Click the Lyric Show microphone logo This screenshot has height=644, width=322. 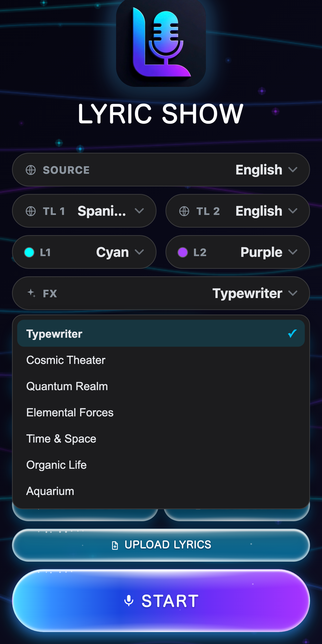[x=161, y=43]
